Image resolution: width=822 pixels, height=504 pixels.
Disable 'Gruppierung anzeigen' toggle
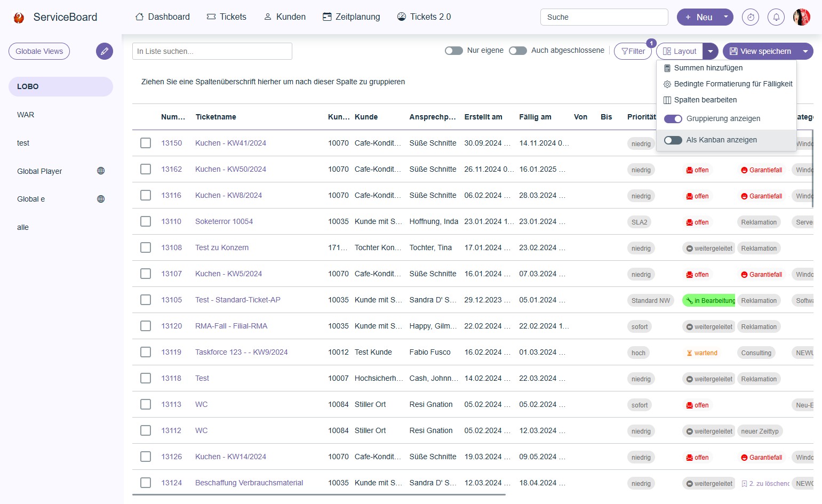tap(673, 119)
